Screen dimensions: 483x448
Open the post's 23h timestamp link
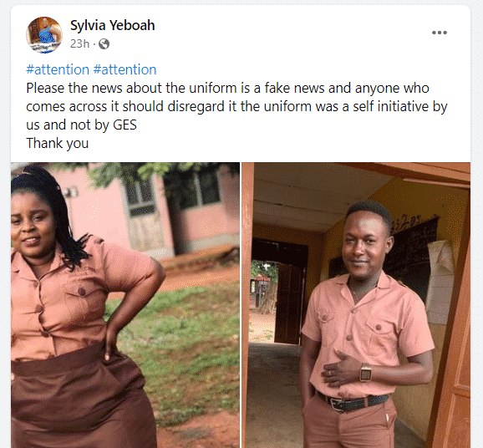(79, 43)
